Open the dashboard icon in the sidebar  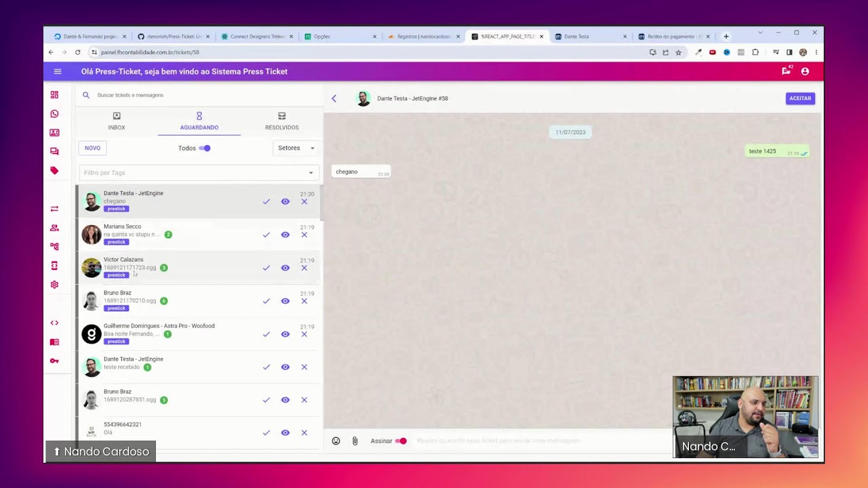point(54,95)
